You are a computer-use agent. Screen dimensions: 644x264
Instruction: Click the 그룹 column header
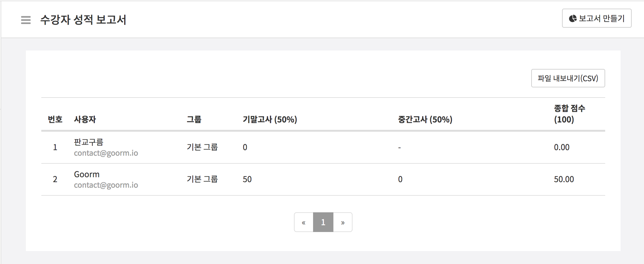(x=194, y=119)
